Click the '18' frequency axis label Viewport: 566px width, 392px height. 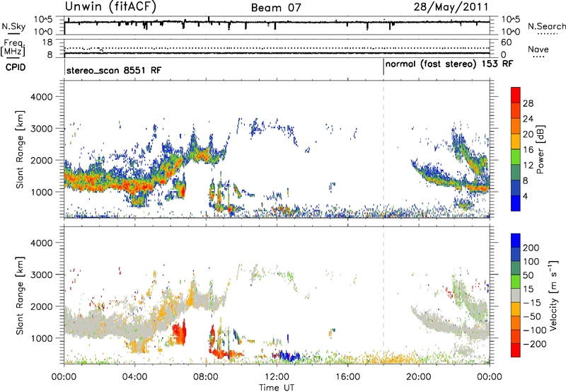coord(47,42)
